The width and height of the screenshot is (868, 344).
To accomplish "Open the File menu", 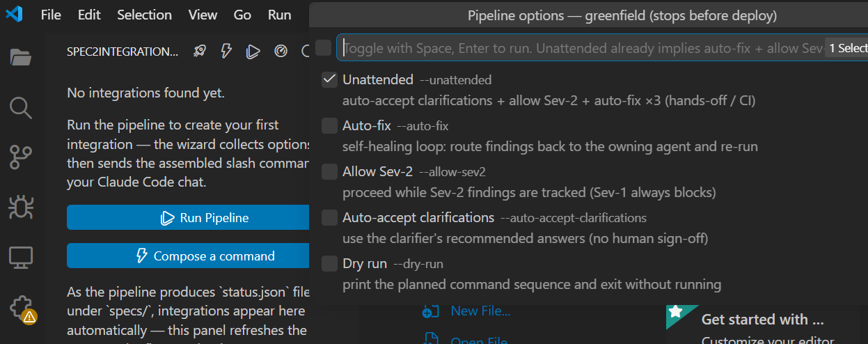I will tap(51, 15).
